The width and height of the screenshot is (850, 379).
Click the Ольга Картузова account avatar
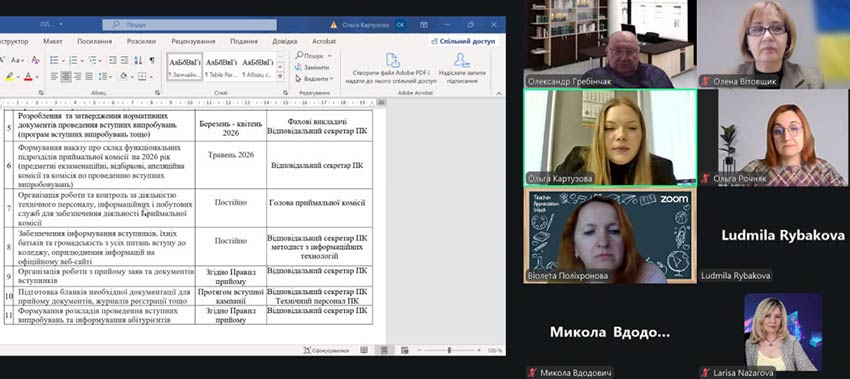point(400,24)
